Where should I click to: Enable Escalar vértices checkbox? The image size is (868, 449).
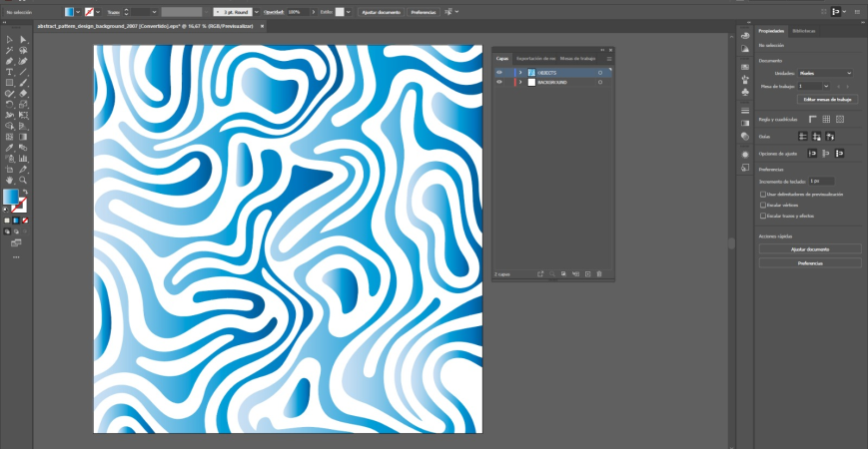tap(763, 205)
